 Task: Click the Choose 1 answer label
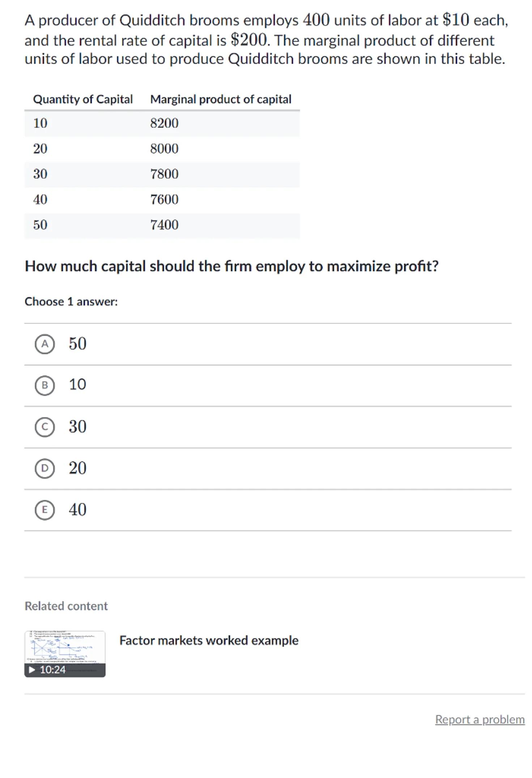point(71,302)
